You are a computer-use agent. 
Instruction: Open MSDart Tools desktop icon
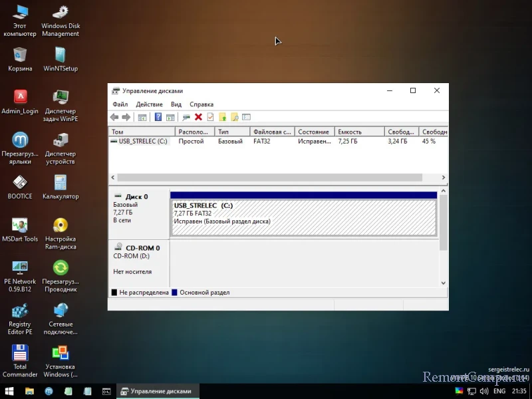[20, 225]
